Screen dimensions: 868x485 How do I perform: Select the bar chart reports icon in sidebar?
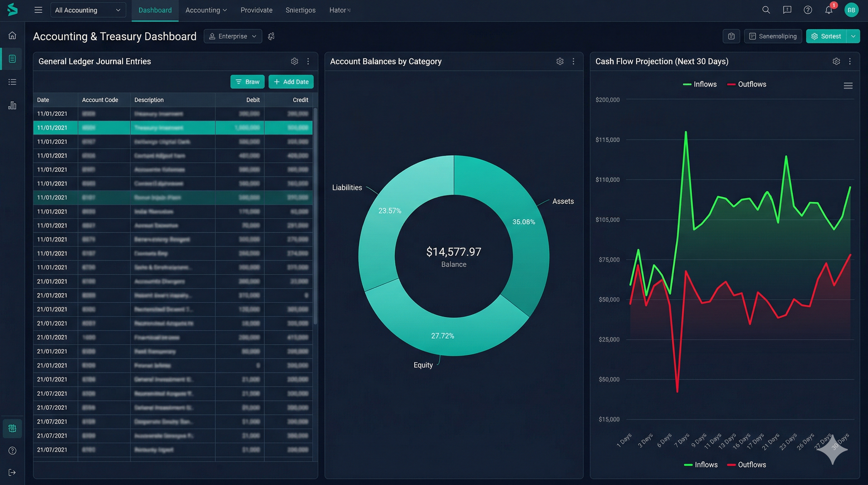coord(12,105)
